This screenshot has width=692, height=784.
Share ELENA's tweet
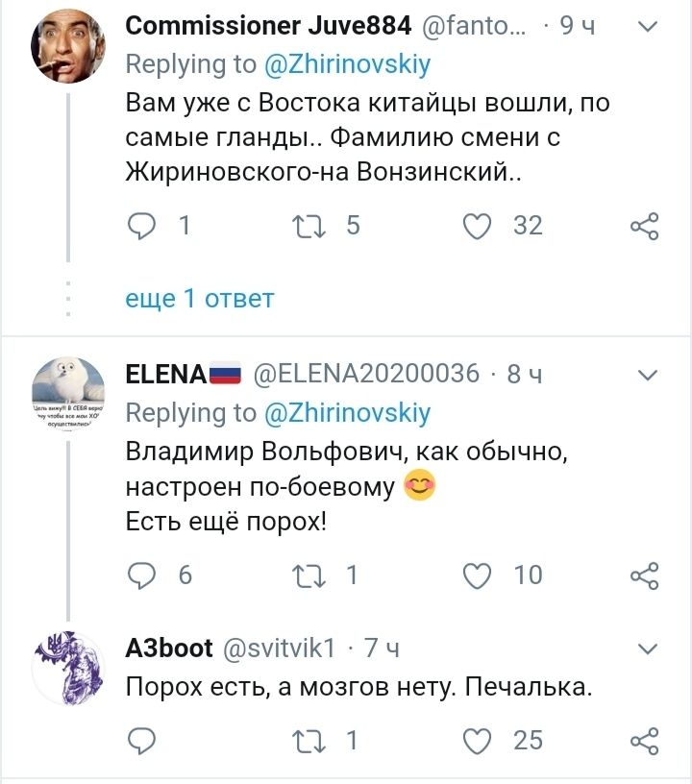point(644,575)
